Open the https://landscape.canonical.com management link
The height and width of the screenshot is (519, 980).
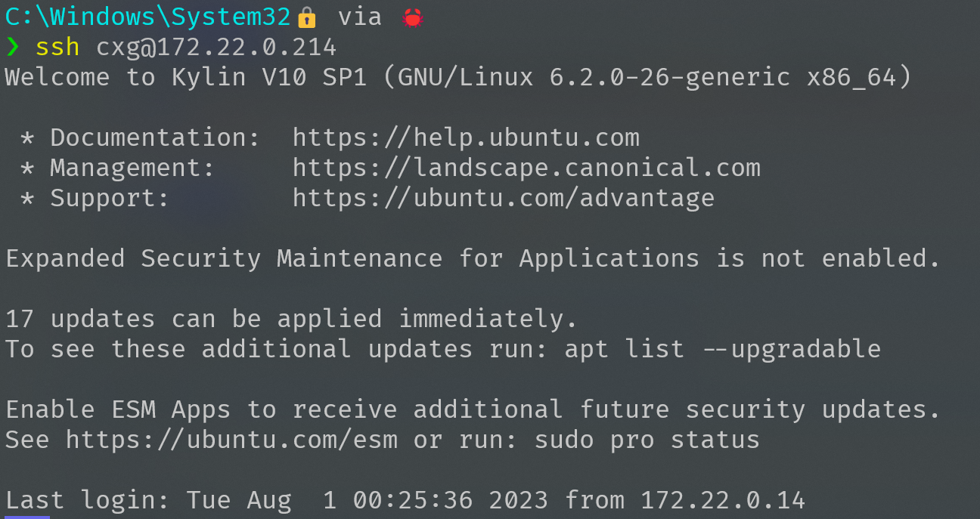(x=526, y=168)
